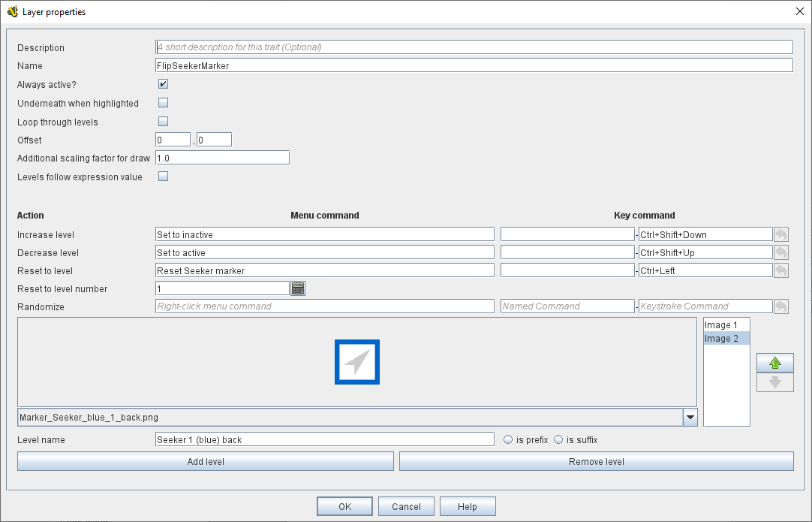Click into the Description text field
The image size is (812, 522).
coord(474,47)
